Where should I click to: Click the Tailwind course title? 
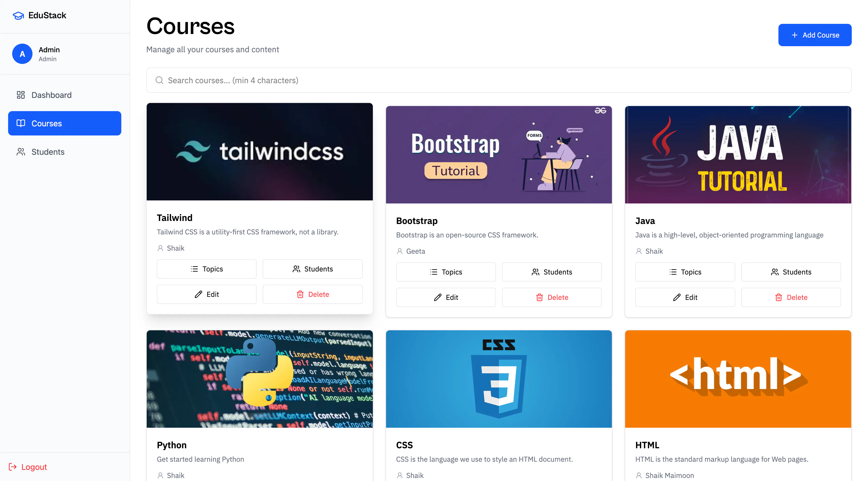(x=175, y=218)
